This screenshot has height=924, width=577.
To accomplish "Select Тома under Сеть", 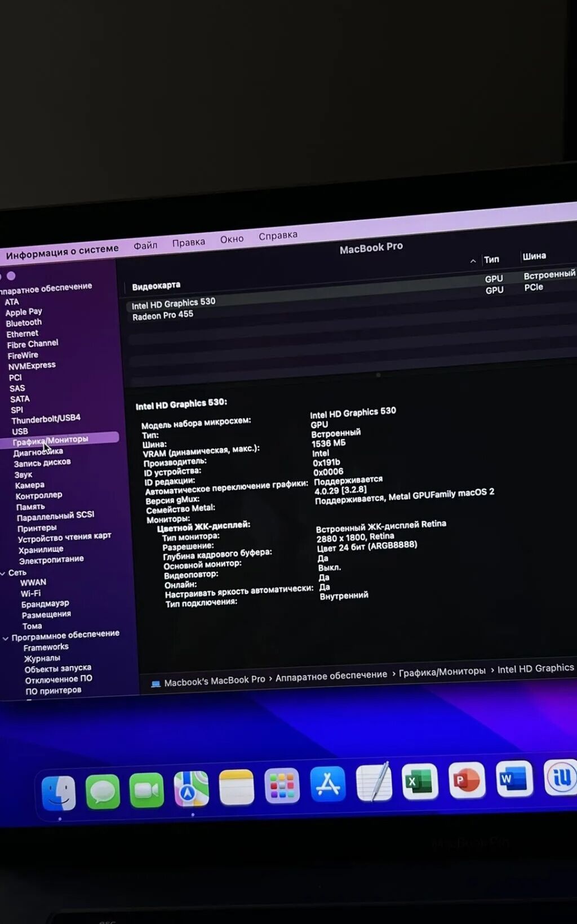I will tap(32, 627).
